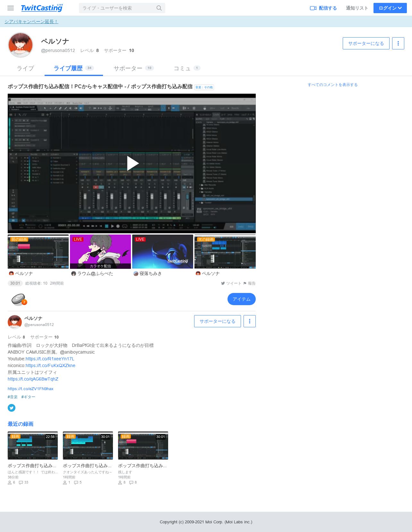The width and height of the screenshot is (412, 532).
Task: Click the #音楽 hashtag
Action: [13, 397]
